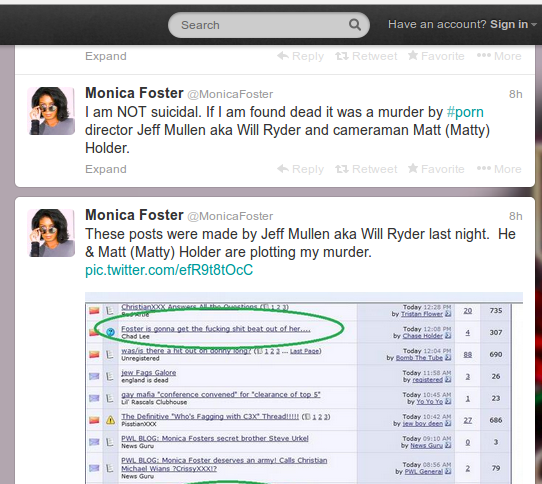Click reply count 27 in forum list
This screenshot has height=484, width=542.
click(x=467, y=420)
